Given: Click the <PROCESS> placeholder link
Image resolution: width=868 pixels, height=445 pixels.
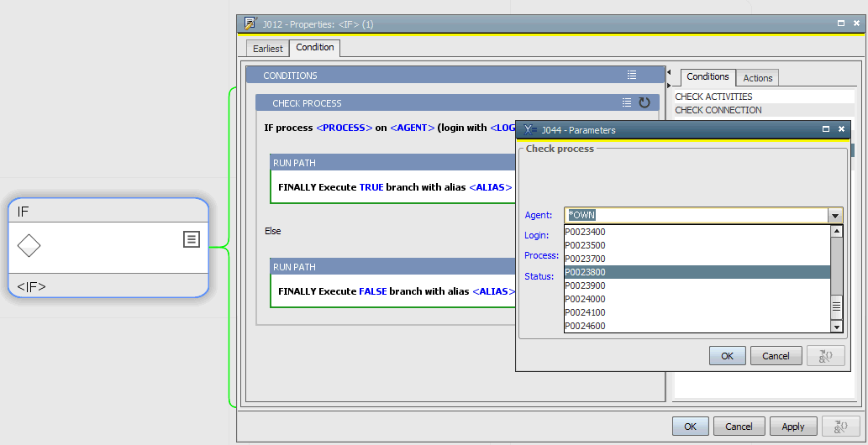Looking at the screenshot, I should [x=345, y=128].
